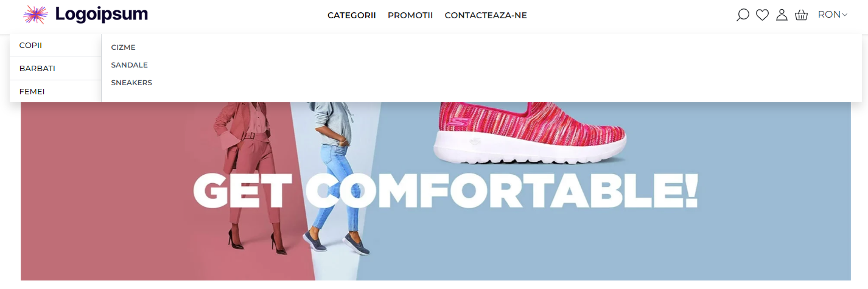Open the CONTACTEAZA-NE page link
868x289 pixels.
click(x=486, y=15)
